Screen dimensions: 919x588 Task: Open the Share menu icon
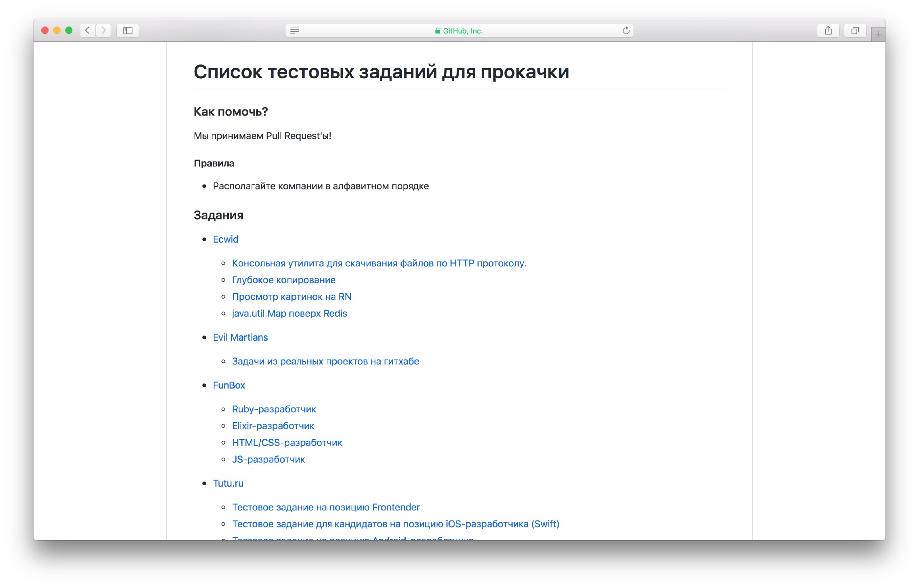coord(828,30)
